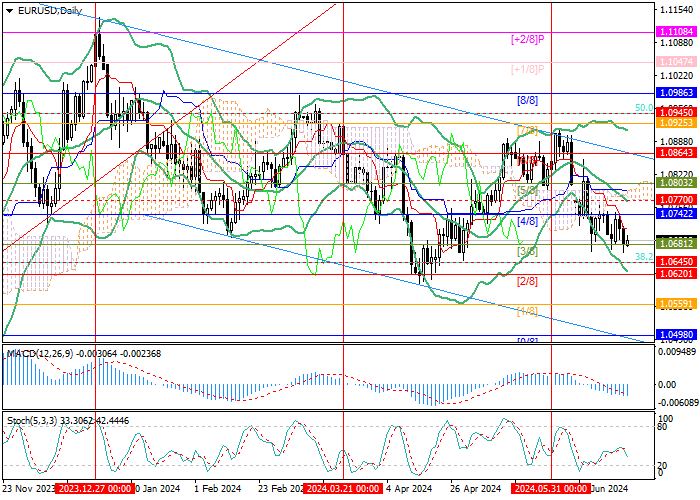Click the 2024.03.21 date marker label
The image size is (700, 500).
coord(343,488)
